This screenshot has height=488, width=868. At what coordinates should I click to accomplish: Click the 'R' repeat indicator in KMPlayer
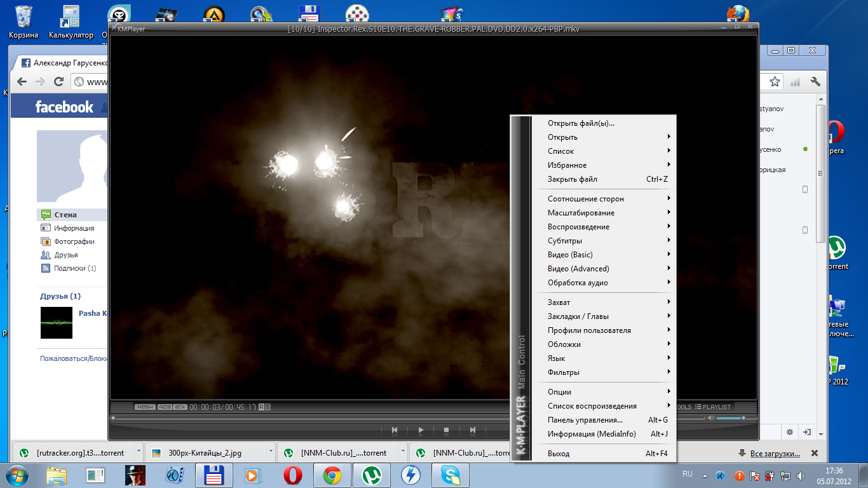tap(262, 407)
